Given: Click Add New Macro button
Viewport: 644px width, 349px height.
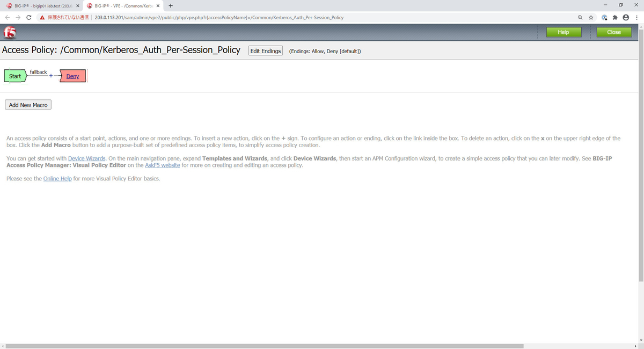Looking at the screenshot, I should pos(28,105).
